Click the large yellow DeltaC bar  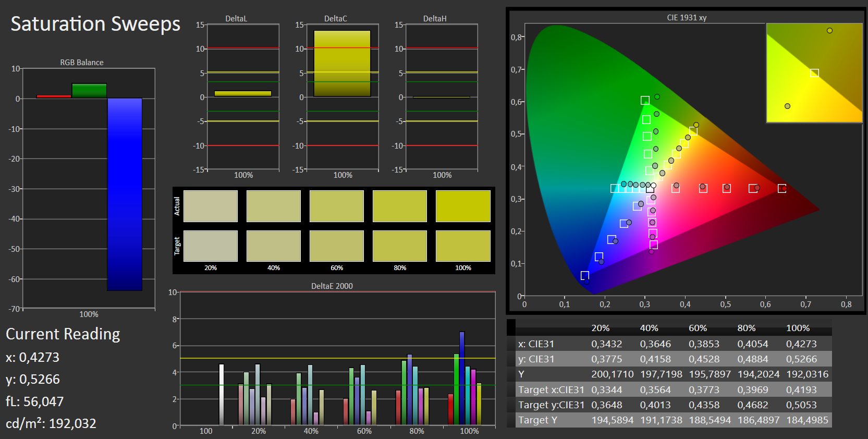coord(342,64)
